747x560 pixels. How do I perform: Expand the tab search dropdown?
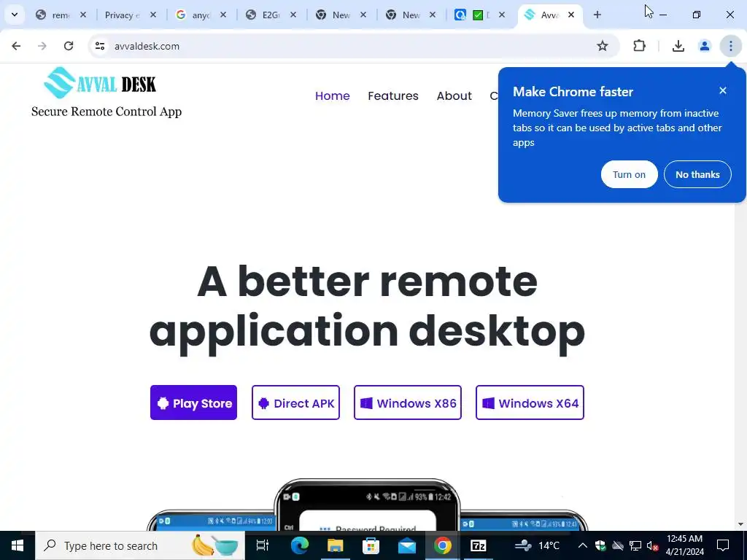pyautogui.click(x=15, y=15)
